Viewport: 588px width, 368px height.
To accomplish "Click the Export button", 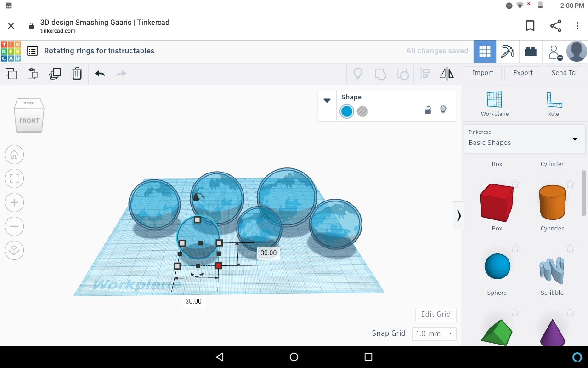I will tap(523, 73).
